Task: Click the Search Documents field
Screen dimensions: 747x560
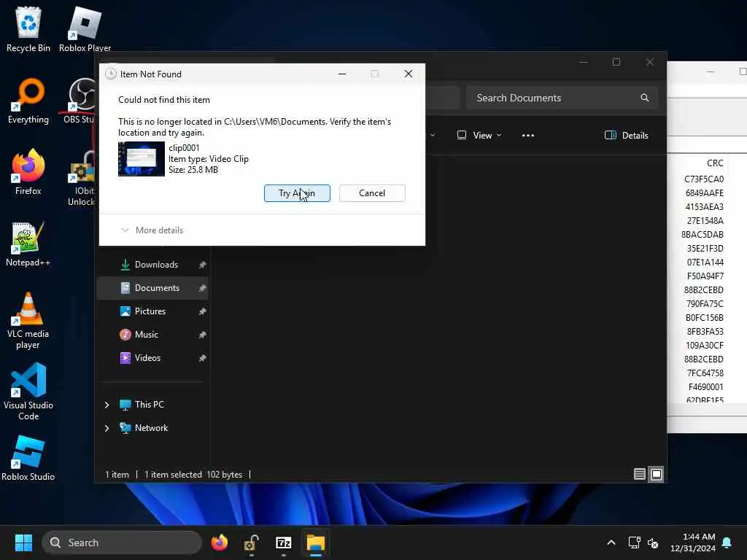Action: [x=562, y=98]
